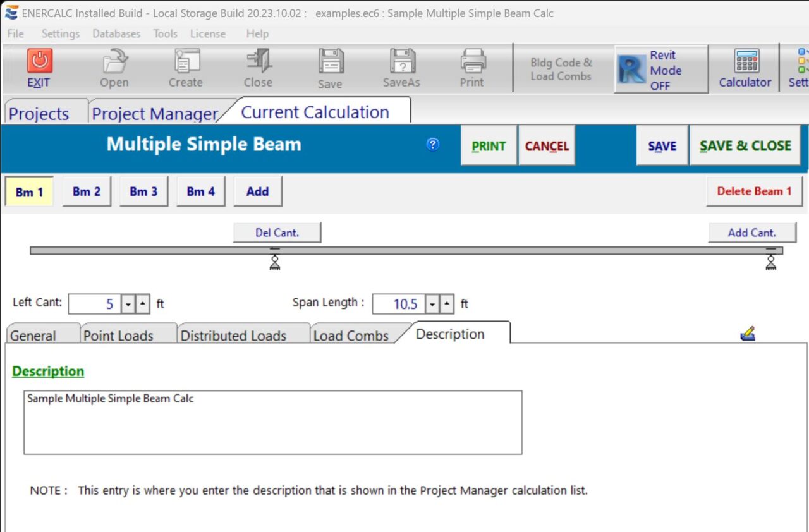Decrease Left Cant value with down arrow

[x=128, y=305]
